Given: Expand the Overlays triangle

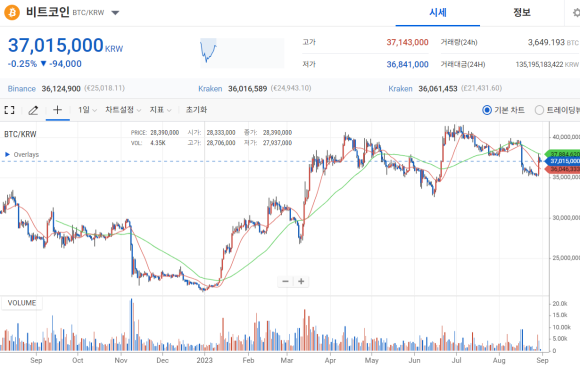Looking at the screenshot, I should pos(7,154).
